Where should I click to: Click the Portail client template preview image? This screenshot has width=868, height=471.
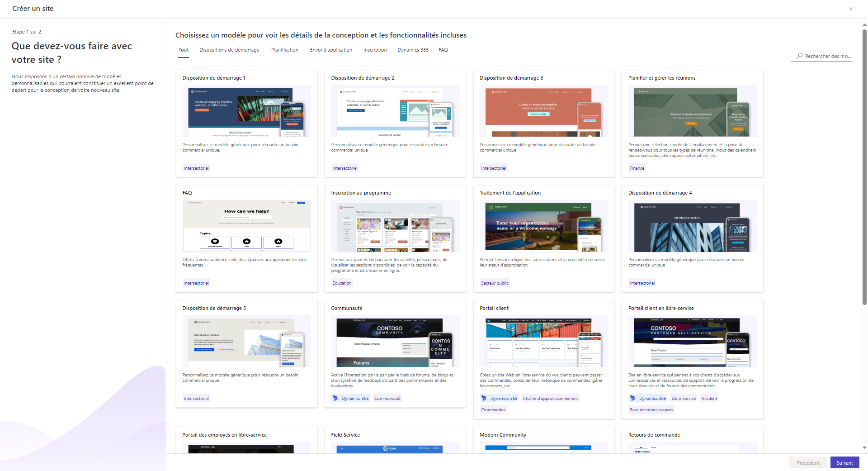543,342
